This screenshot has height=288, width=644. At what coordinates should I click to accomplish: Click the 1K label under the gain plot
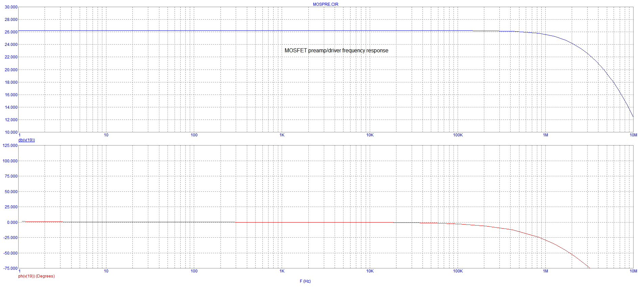[x=282, y=135]
